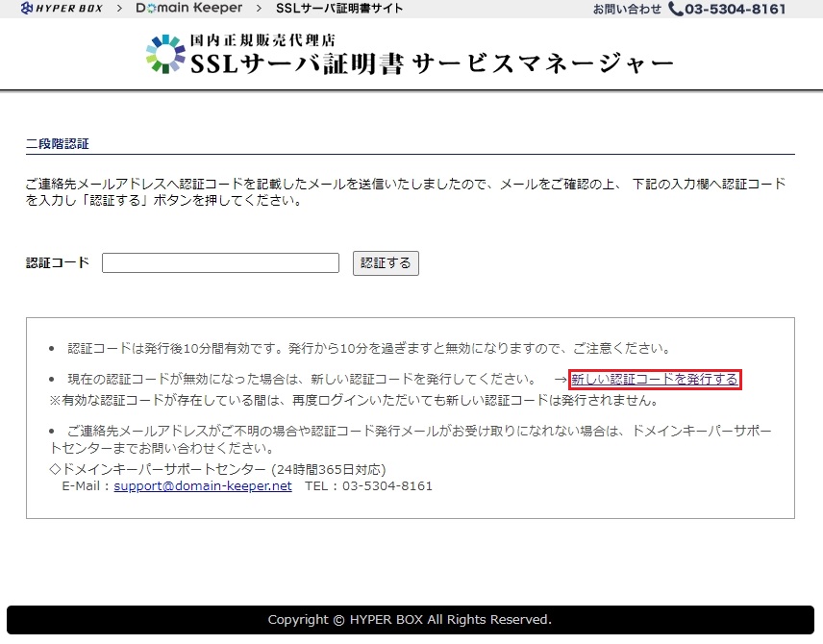Viewport: 823px width, 644px height.
Task: Click the 認証する button
Action: (386, 263)
